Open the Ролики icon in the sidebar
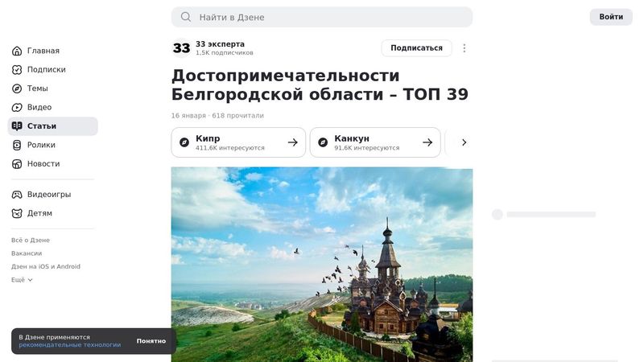 (17, 145)
